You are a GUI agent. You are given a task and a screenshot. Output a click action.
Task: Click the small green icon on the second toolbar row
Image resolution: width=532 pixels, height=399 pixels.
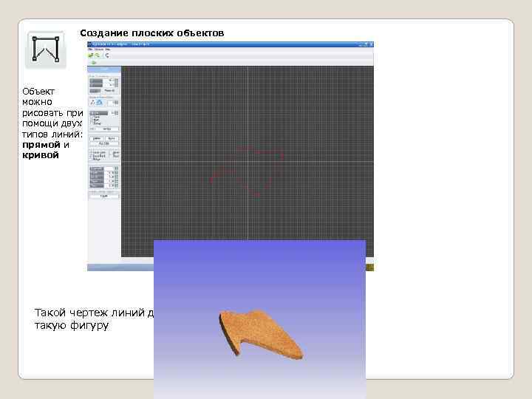point(94,62)
